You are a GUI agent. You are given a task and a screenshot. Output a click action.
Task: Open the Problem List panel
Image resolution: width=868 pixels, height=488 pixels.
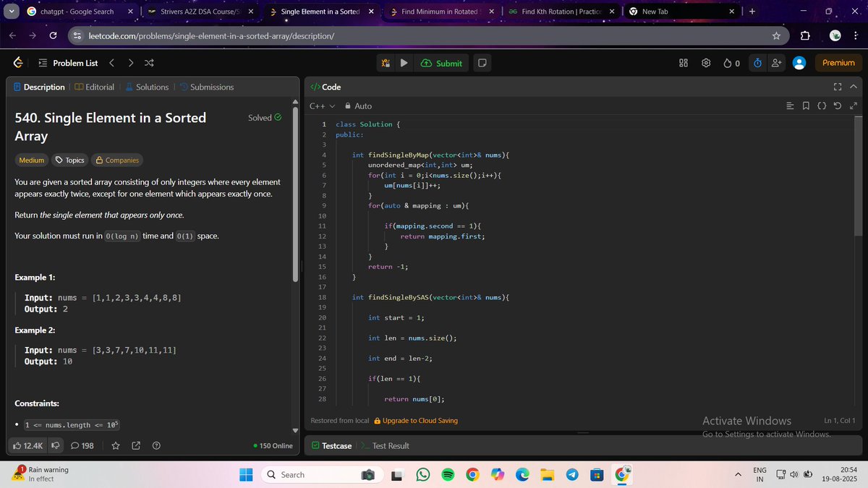[x=68, y=63]
